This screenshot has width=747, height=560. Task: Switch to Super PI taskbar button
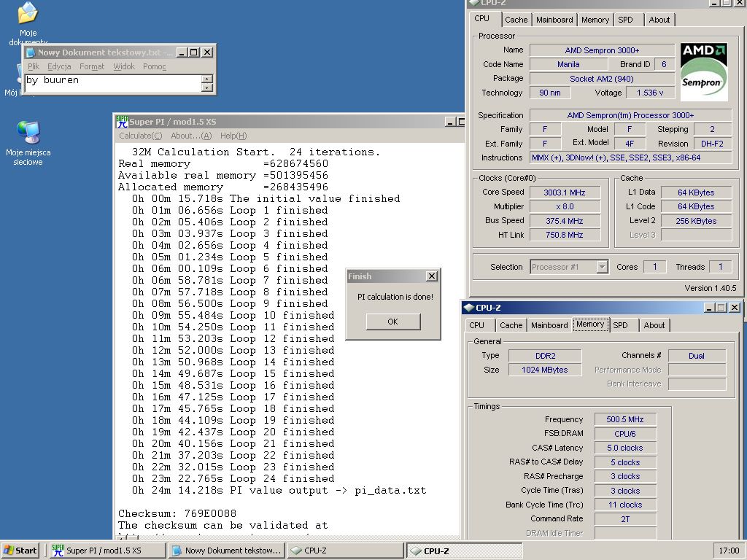pyautogui.click(x=107, y=551)
